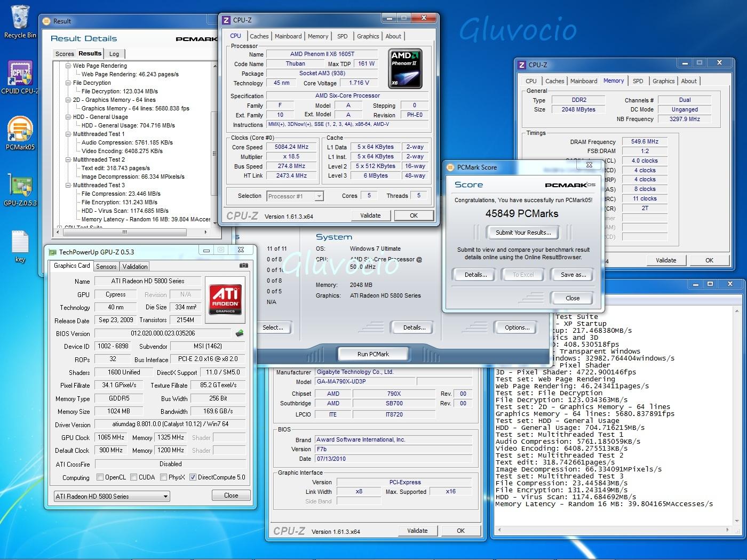Click OK in the CPU-Z CPU window
This screenshot has width=747, height=560.
coord(414,215)
